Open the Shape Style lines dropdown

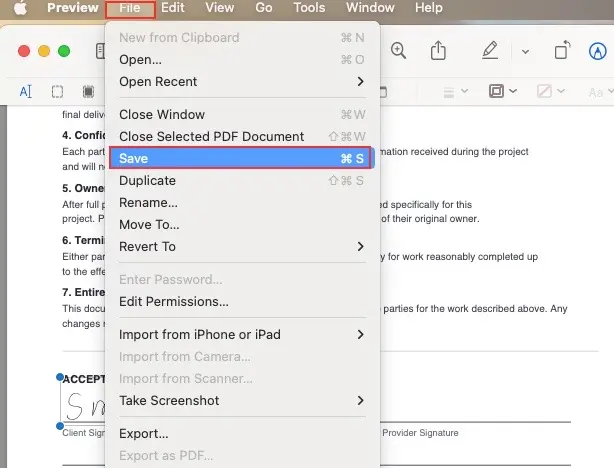click(455, 92)
